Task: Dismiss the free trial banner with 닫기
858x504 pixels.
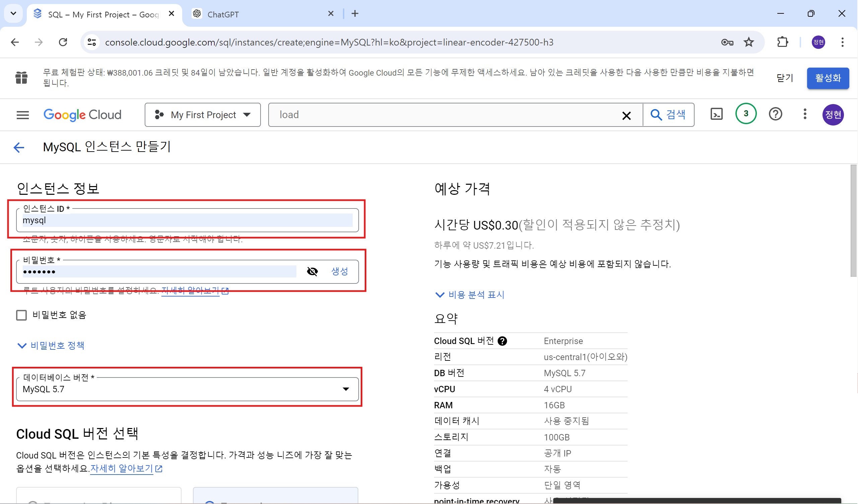Action: click(x=785, y=78)
